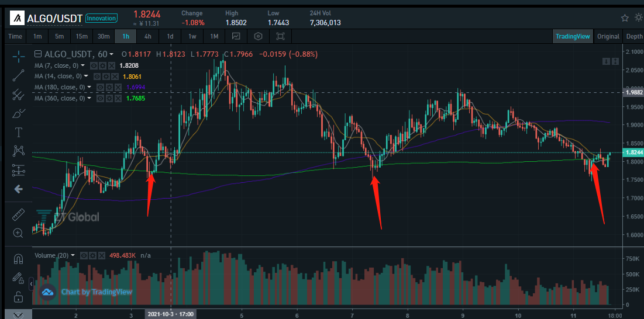Switch to 1d timeframe
Viewport: 644px width, 319px height.
(x=170, y=36)
